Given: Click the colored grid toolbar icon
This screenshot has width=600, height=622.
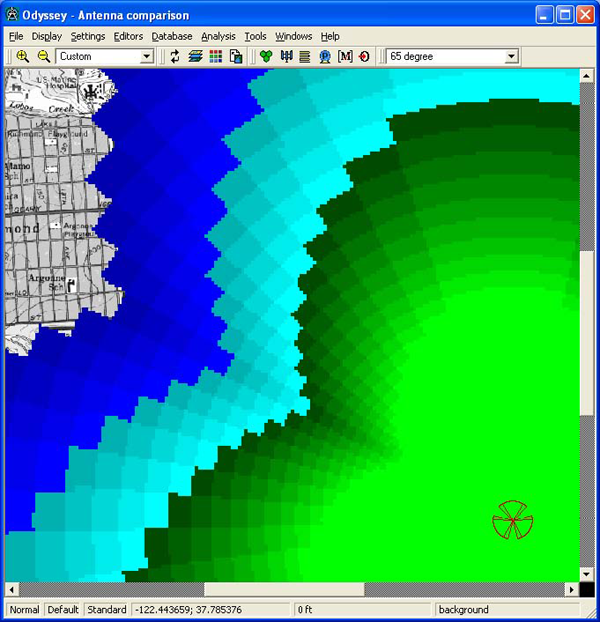Looking at the screenshot, I should coord(215,57).
